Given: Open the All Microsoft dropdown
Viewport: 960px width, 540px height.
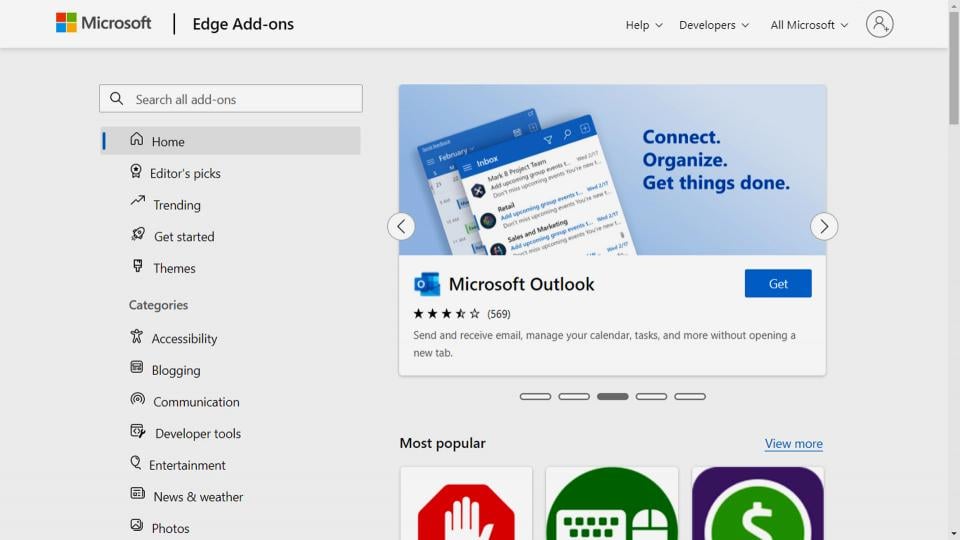Looking at the screenshot, I should click(809, 25).
